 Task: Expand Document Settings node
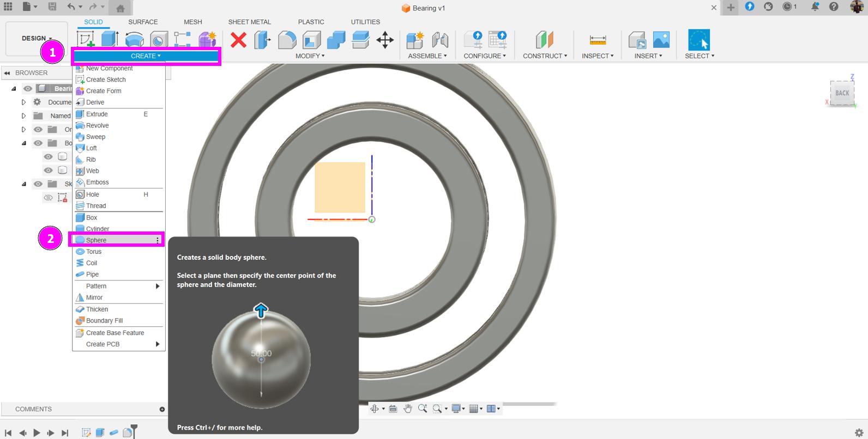pos(23,102)
